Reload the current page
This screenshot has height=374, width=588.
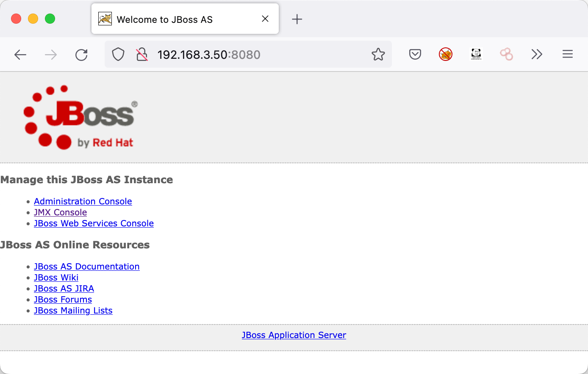(x=81, y=55)
